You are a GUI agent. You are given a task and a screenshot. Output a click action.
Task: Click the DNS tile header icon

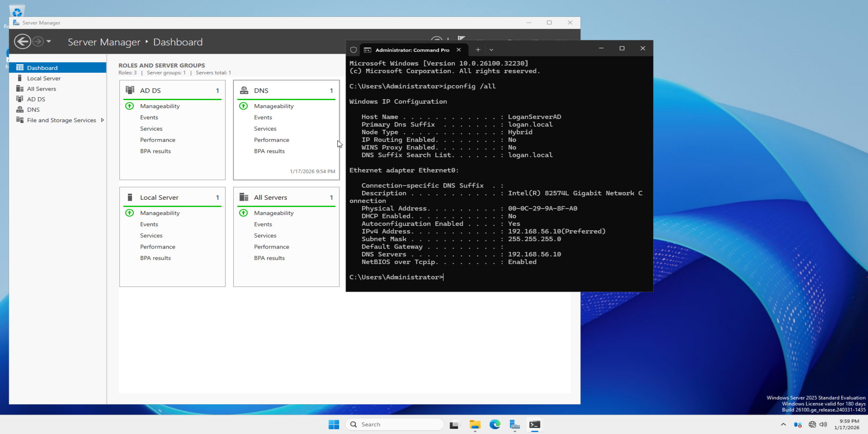tap(244, 90)
